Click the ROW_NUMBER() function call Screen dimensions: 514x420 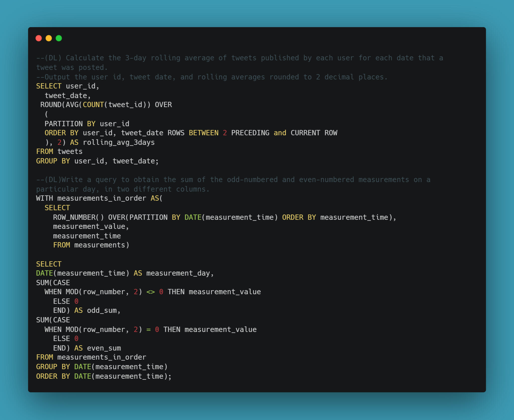[x=78, y=217]
